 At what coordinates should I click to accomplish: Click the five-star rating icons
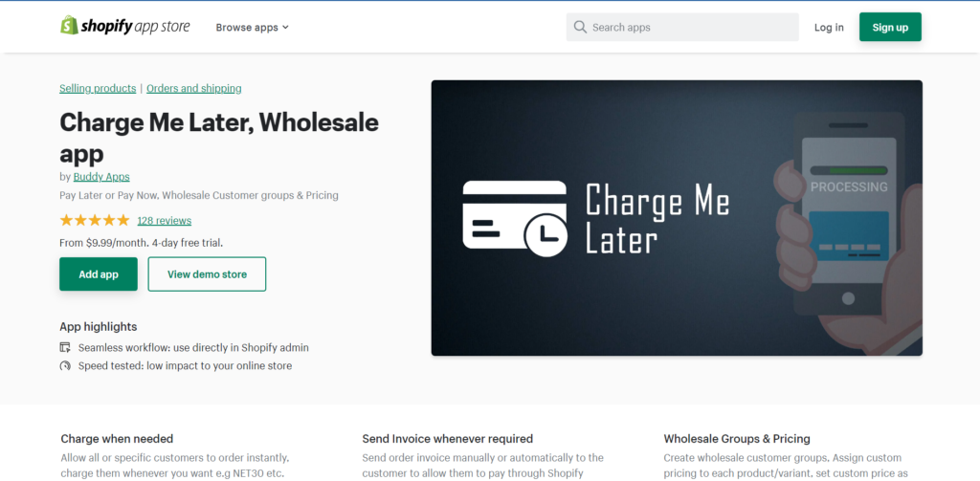point(95,220)
